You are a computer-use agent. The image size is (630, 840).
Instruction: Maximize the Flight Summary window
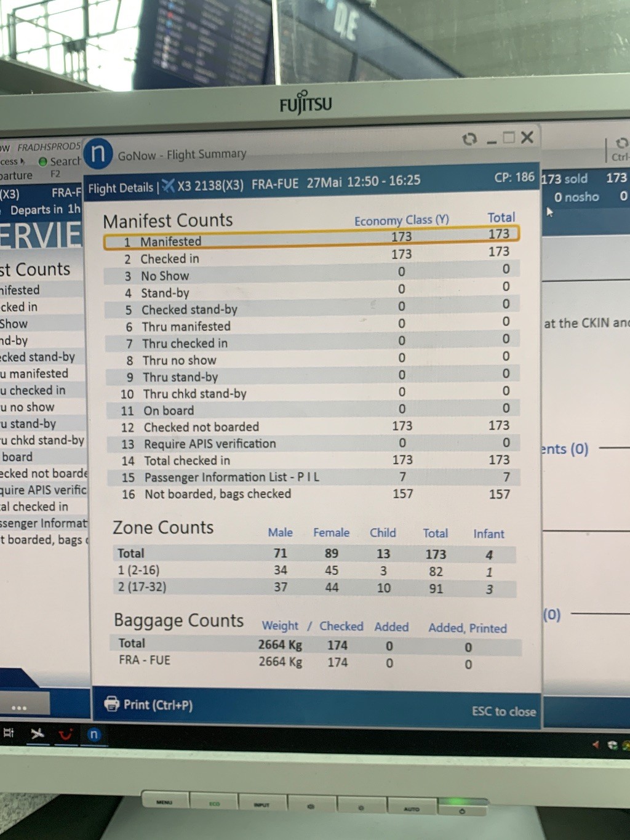pos(508,137)
